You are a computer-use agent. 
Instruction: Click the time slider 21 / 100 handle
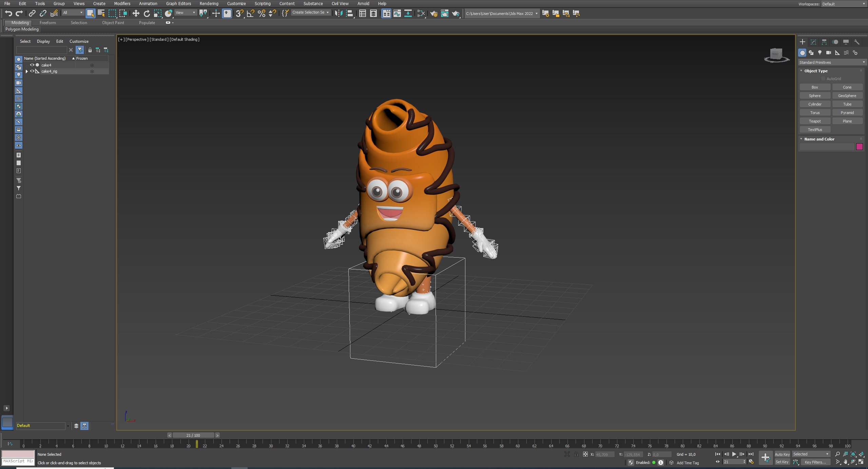[193, 435]
